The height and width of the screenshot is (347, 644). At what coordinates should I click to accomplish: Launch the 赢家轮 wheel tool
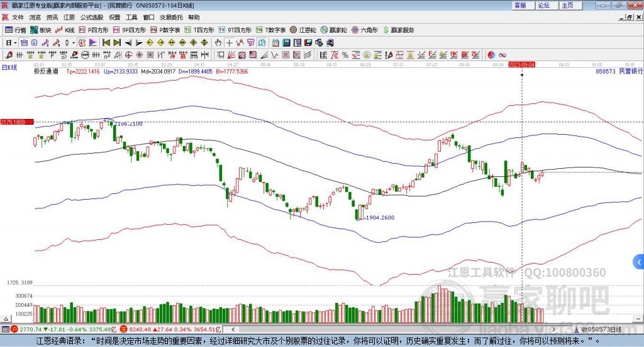point(334,30)
